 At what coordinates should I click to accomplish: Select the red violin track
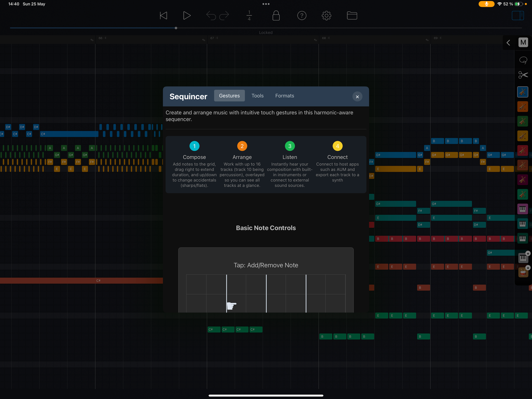(523, 151)
